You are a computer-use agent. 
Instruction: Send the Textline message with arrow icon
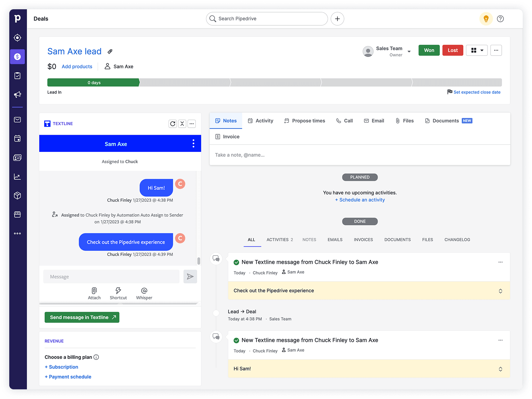pos(190,277)
